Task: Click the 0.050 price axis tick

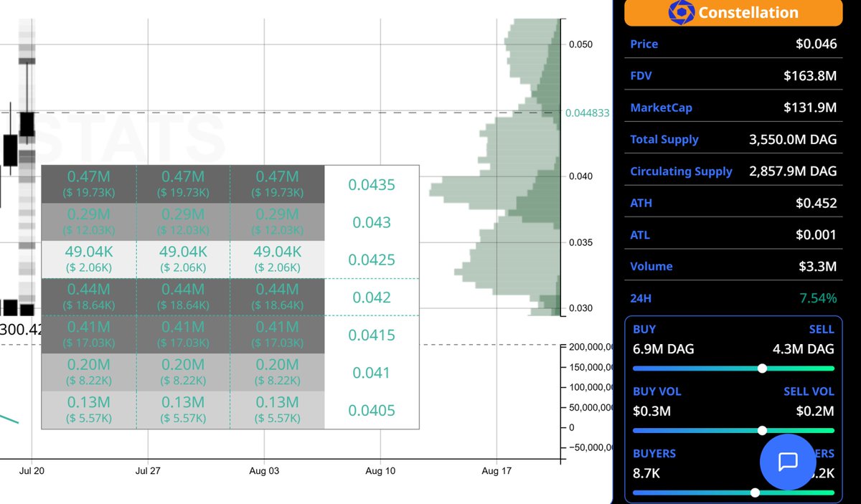Action: click(x=580, y=44)
